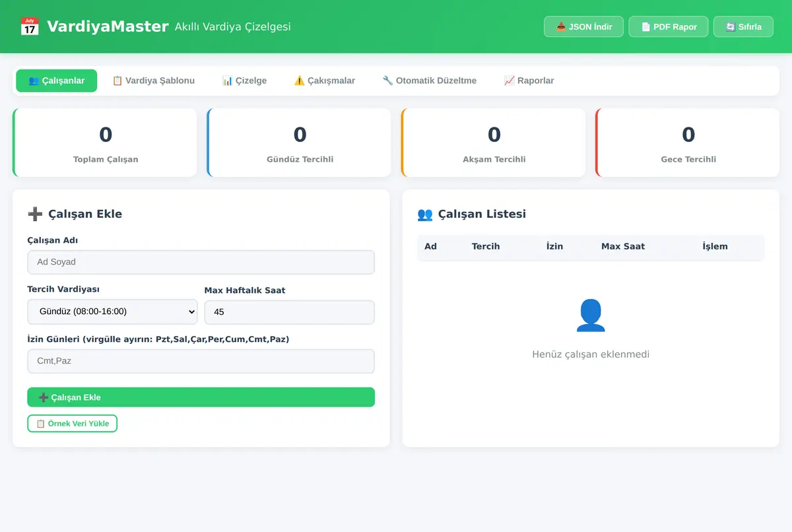Click the refresh icon on Sıfırla
Screen dimensions: 792x532
coord(731,27)
